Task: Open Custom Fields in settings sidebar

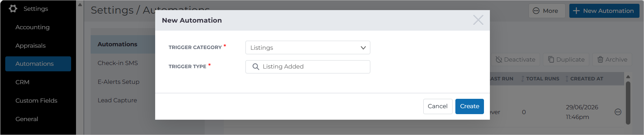Action: coord(36,101)
